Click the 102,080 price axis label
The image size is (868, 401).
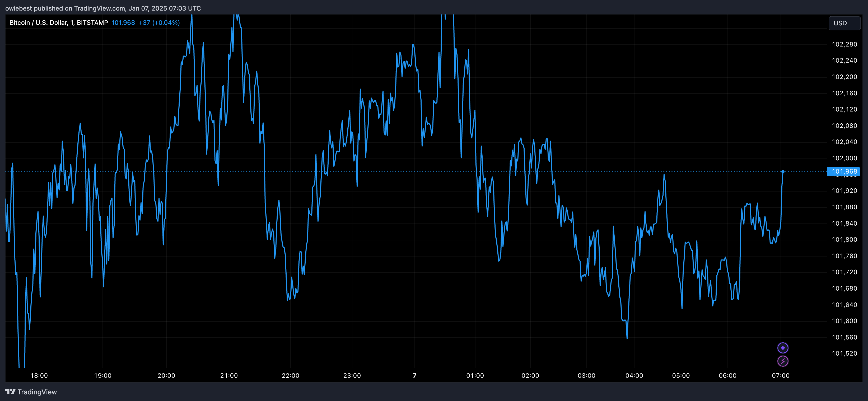[844, 126]
